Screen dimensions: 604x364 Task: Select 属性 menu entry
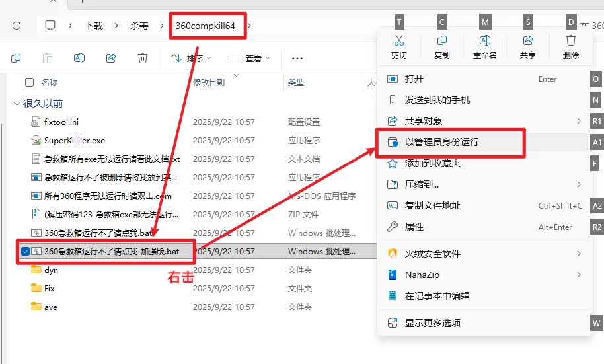(x=484, y=227)
